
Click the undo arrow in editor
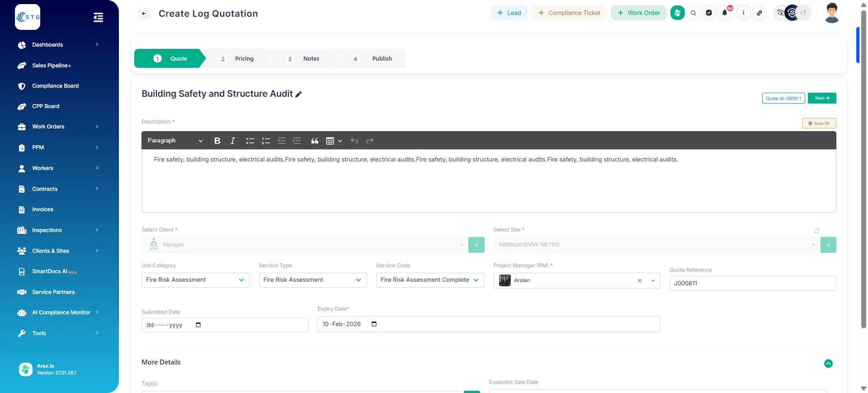(354, 141)
